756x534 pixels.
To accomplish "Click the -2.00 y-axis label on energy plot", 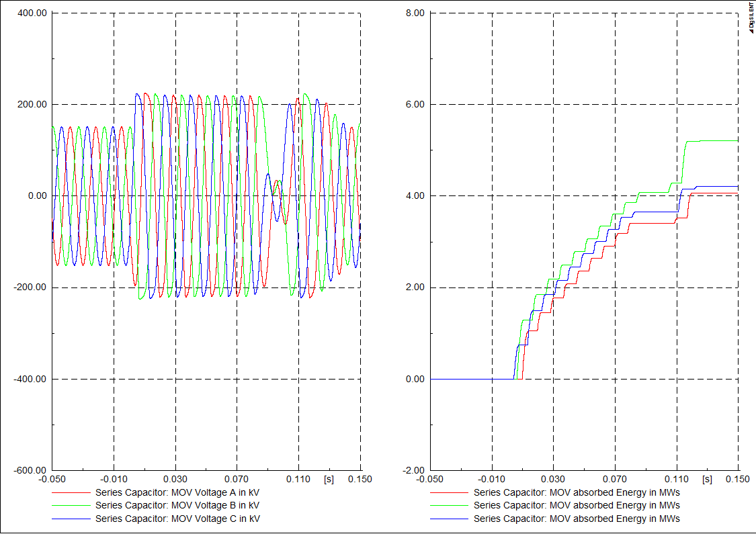I will tap(413, 470).
